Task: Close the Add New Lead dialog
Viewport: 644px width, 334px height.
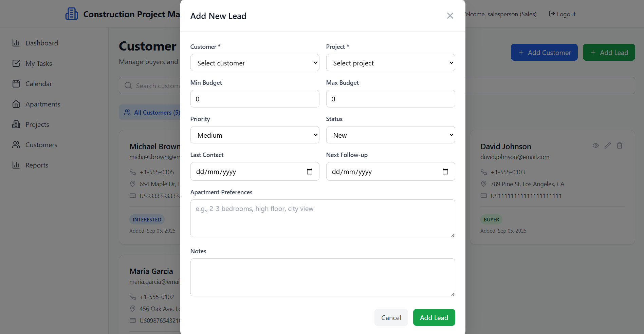Action: pyautogui.click(x=450, y=16)
